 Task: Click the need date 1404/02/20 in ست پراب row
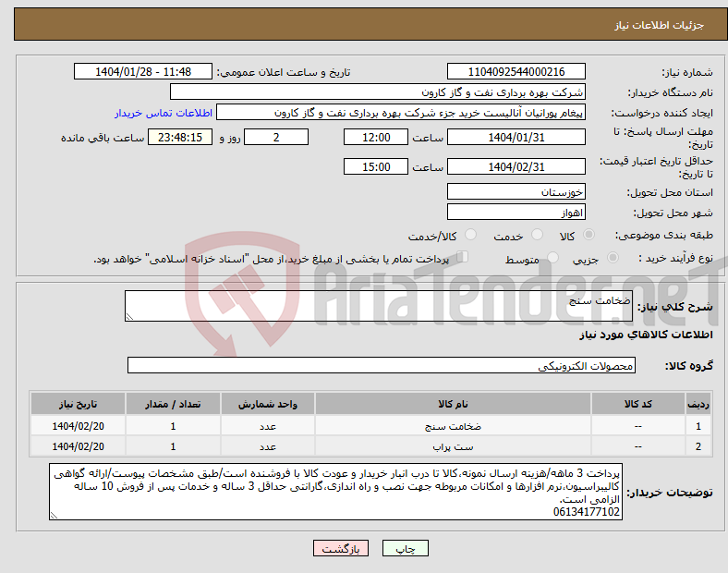[x=78, y=446]
